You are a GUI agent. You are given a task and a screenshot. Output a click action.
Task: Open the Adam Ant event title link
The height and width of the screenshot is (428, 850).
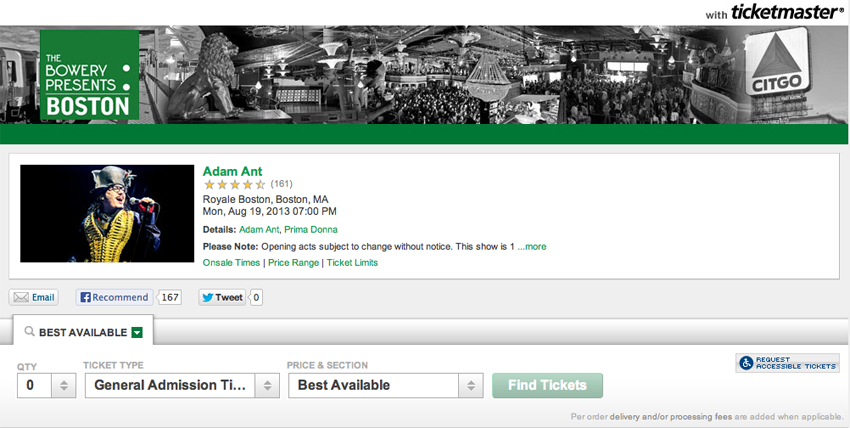click(x=233, y=172)
